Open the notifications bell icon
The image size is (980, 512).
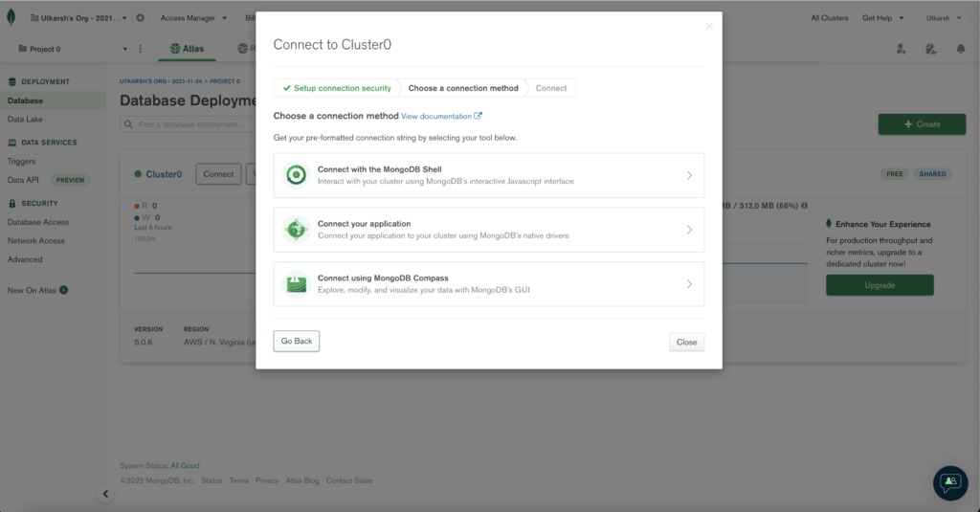960,49
